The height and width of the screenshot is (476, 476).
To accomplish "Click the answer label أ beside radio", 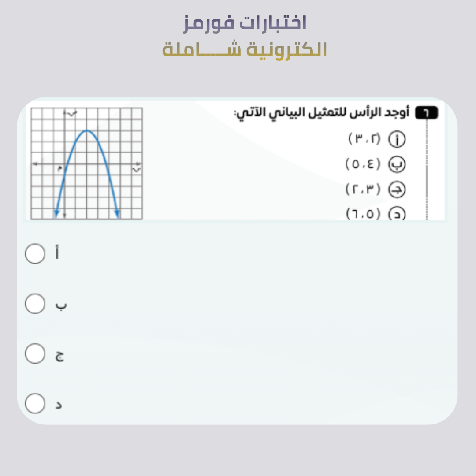I will (x=57, y=253).
